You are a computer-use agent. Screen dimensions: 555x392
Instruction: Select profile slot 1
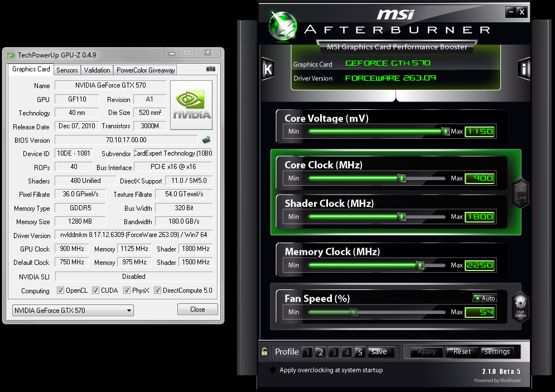click(x=307, y=352)
